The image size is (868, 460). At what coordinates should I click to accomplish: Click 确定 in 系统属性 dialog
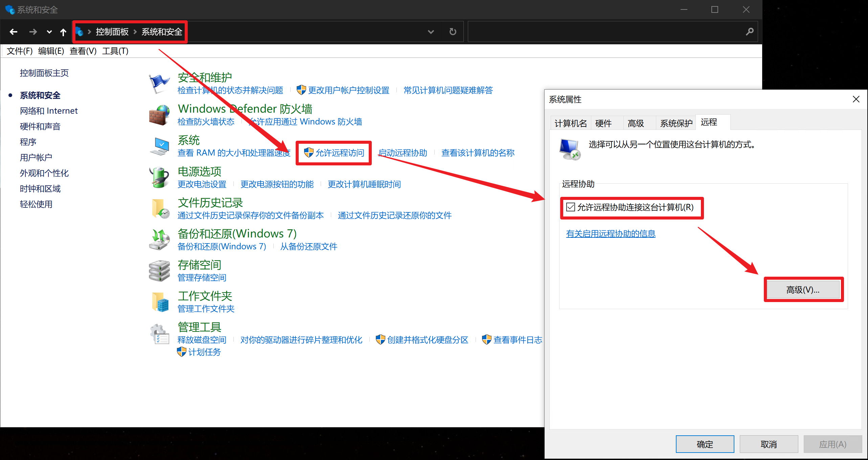click(x=705, y=444)
